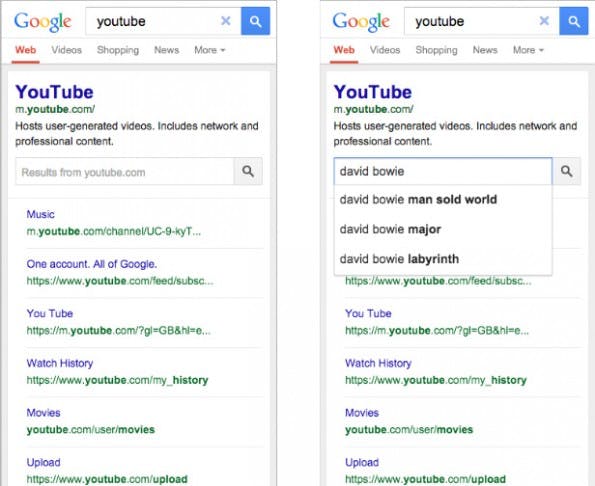Click youtube.com/feed/subsc... URL, right screen
595x486 pixels.
438,281
